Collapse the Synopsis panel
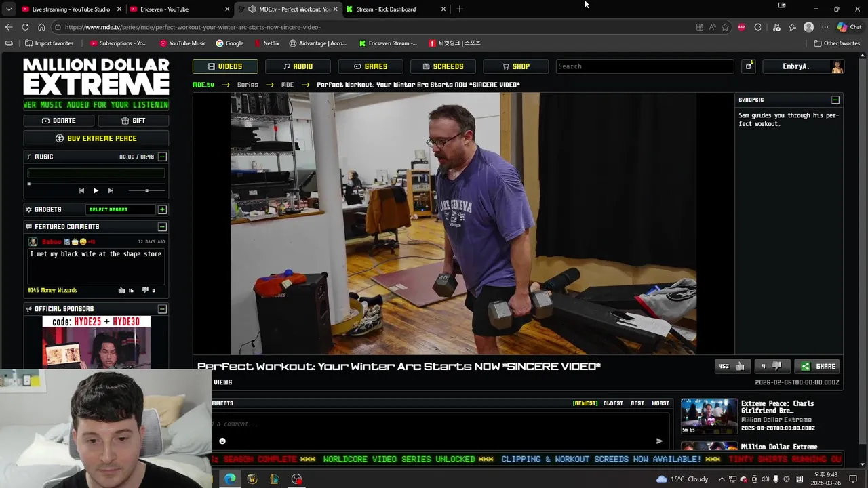Screen dimensions: 868x488 pyautogui.click(x=835, y=100)
